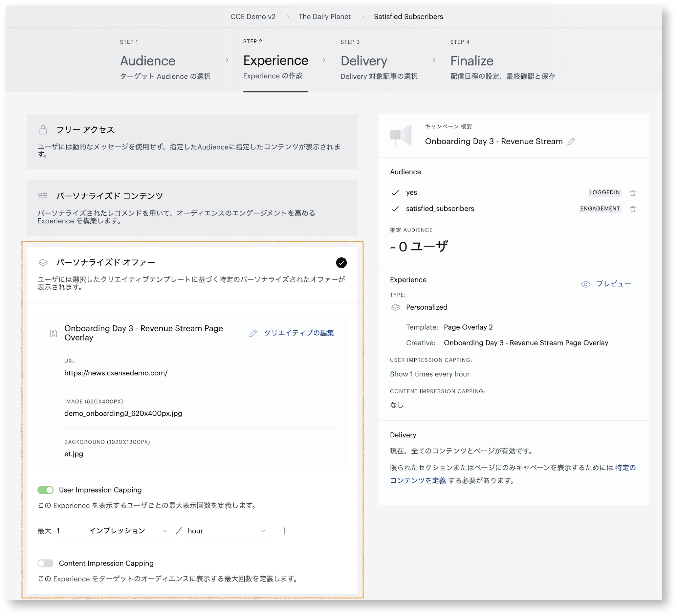678x616 pixels.
Task: Click the document icon beside Onboarding Day 3 creative
Action: 54,333
